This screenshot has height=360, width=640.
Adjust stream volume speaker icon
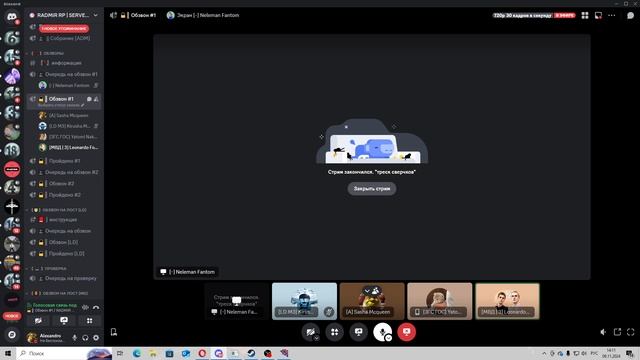[603, 332]
